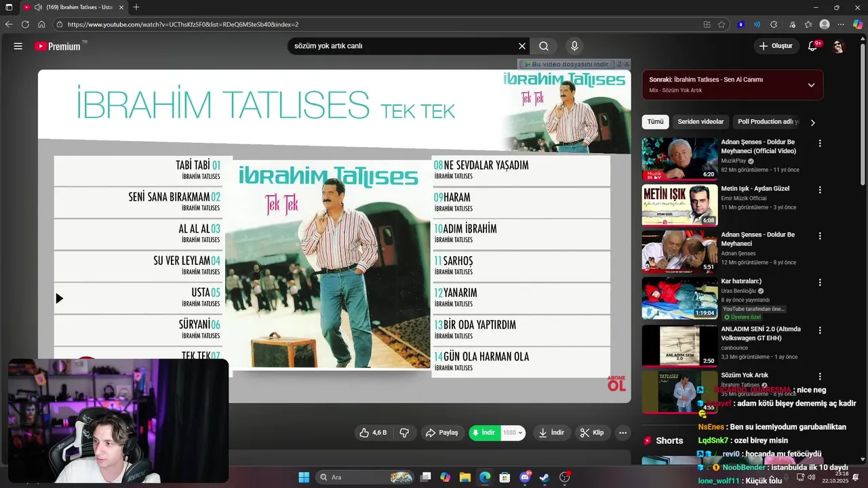This screenshot has width=868, height=488.
Task: Open the Metin Işık 6:08 video thumbnail
Action: pos(679,205)
